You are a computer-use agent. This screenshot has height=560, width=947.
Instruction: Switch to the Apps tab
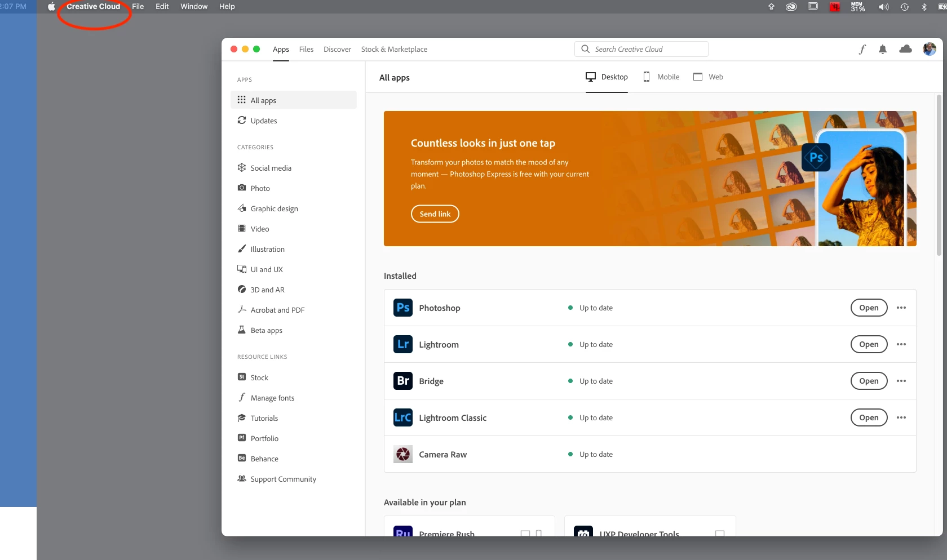coord(281,50)
